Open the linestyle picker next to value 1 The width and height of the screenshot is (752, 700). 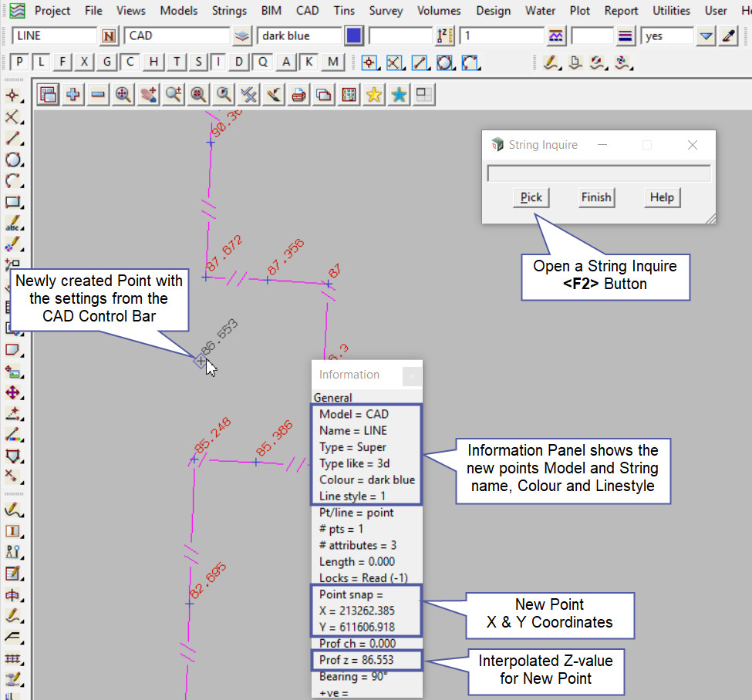tap(555, 36)
